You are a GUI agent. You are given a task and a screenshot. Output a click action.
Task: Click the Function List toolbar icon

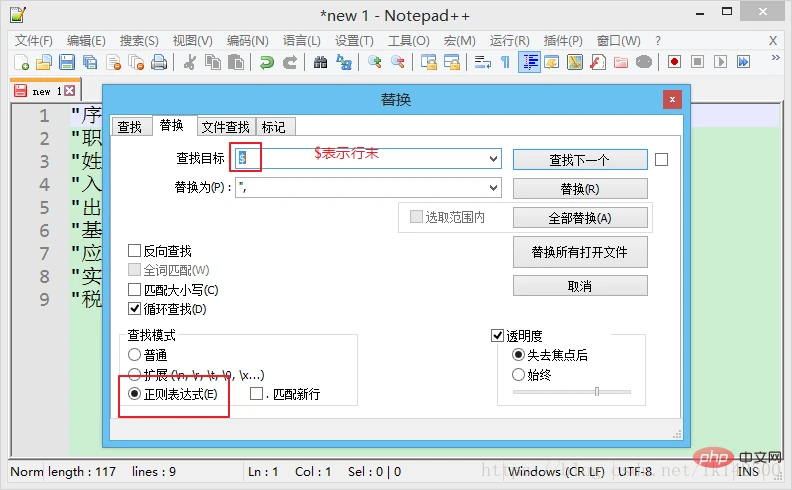[x=598, y=62]
